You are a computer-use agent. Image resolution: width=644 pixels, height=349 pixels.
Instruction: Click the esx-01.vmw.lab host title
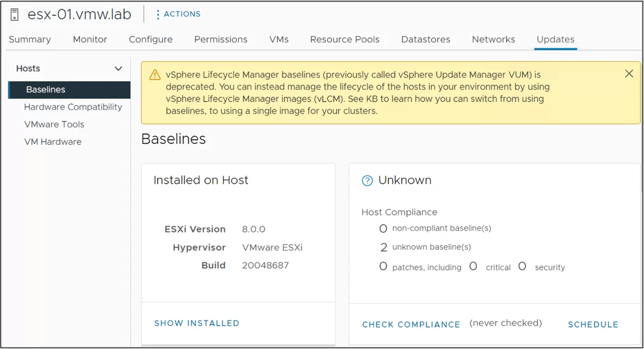[79, 14]
